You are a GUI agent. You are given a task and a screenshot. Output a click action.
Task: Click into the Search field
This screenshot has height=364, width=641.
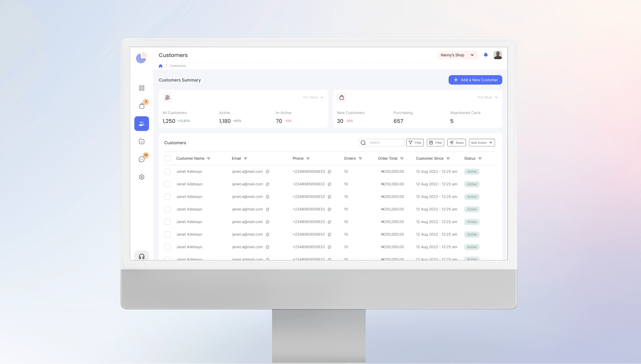[381, 143]
